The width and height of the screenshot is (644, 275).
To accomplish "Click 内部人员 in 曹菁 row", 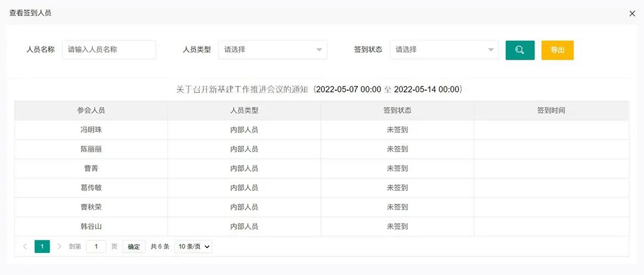I will (244, 169).
